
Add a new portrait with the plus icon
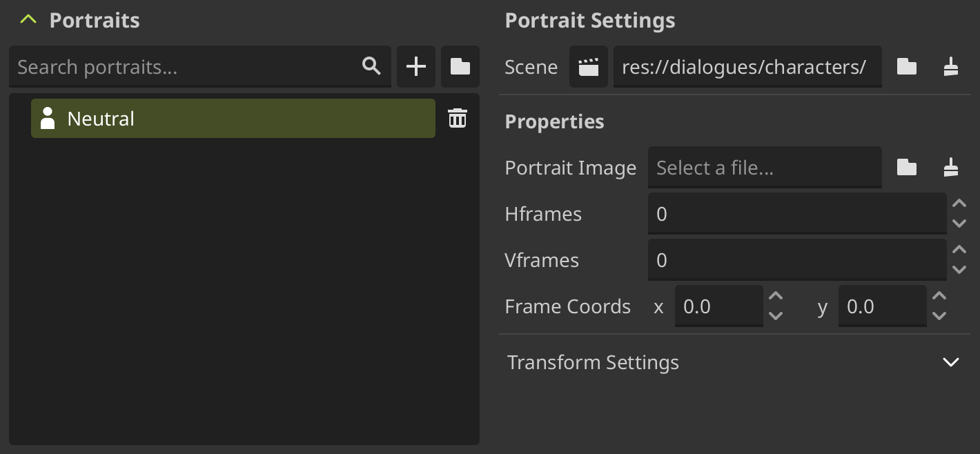[x=416, y=66]
